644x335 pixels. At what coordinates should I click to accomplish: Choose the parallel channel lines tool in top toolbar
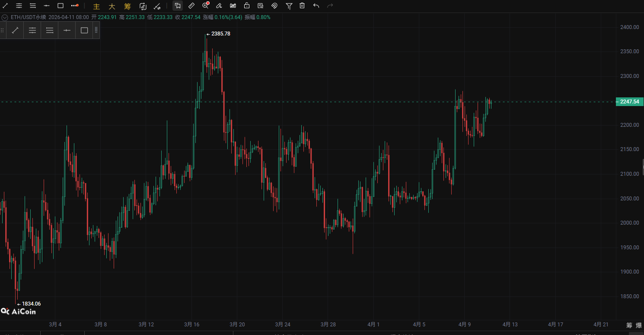[19, 6]
